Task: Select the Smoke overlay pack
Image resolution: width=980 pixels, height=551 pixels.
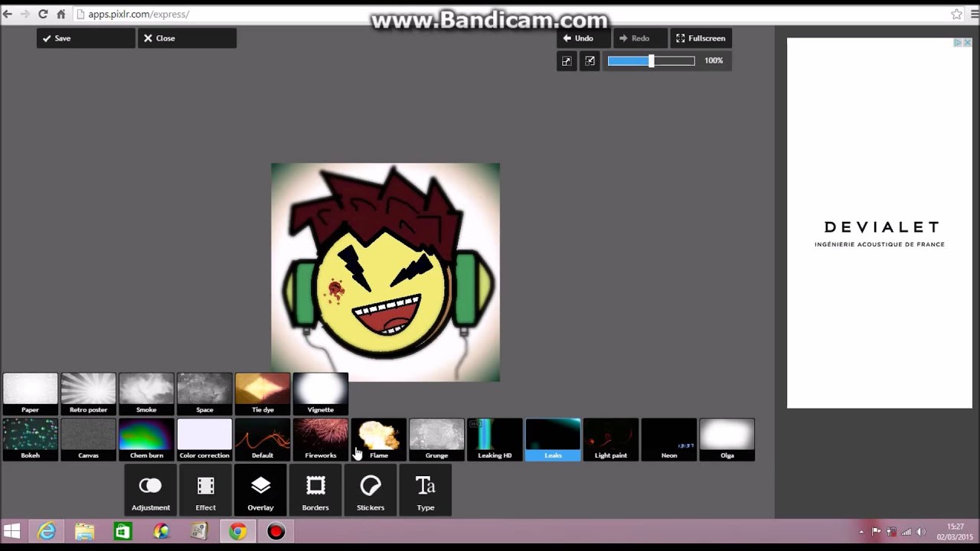Action: (x=146, y=394)
